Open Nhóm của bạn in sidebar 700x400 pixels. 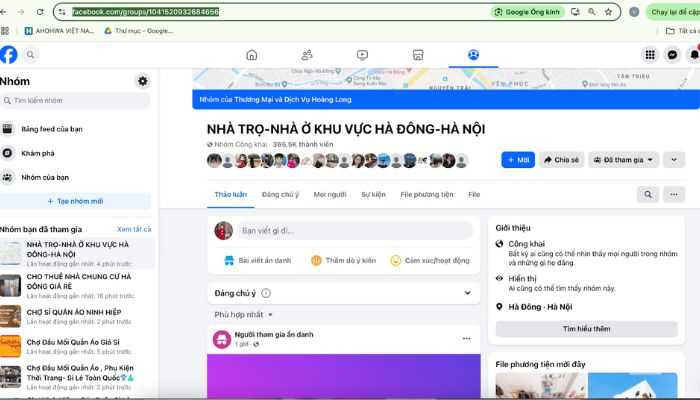[75, 177]
